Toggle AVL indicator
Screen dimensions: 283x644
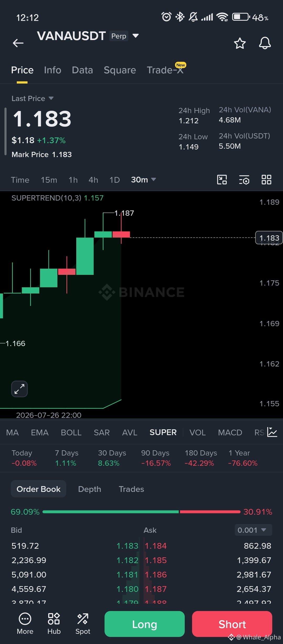pos(130,432)
